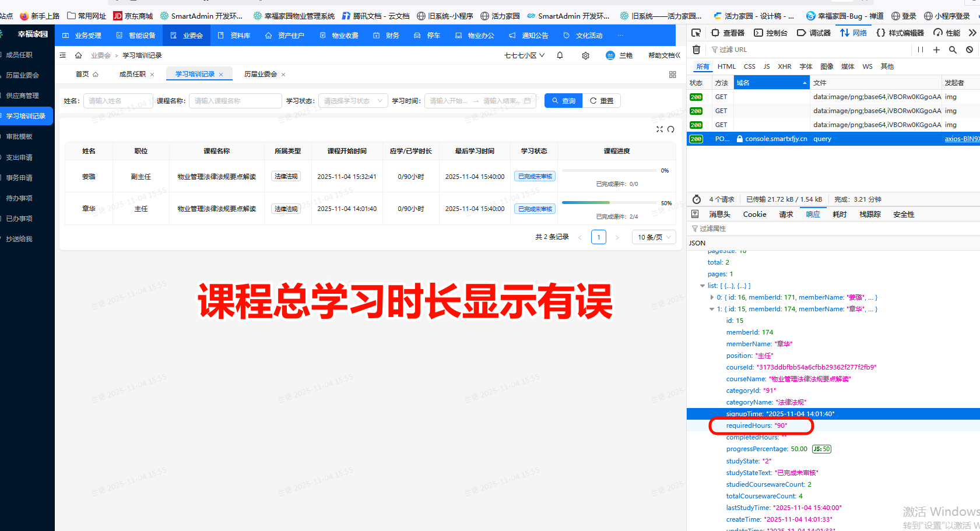The width and height of the screenshot is (980, 531).
Task: Open the 学习状态 dropdown
Action: [x=353, y=101]
